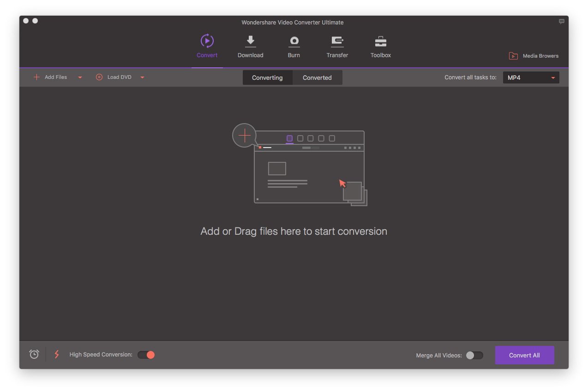Screen dimensions: 588x392
Task: Open the Transfer feature
Action: click(337, 46)
